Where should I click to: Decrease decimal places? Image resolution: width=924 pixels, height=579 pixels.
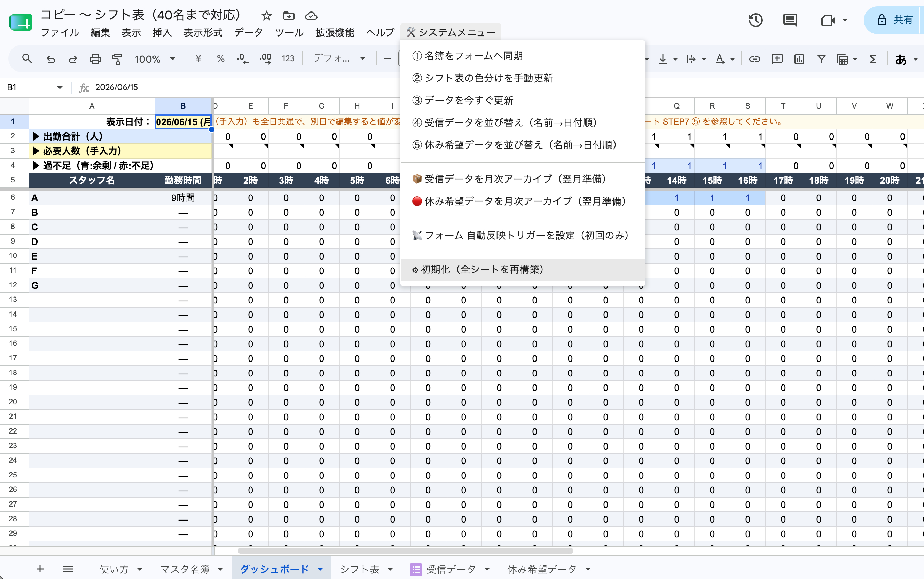click(243, 58)
